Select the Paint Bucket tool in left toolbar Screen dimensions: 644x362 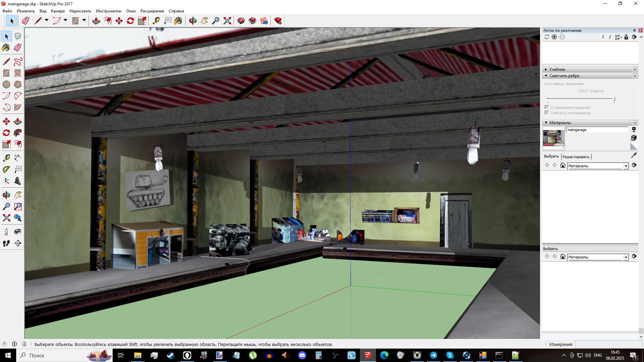[6, 48]
